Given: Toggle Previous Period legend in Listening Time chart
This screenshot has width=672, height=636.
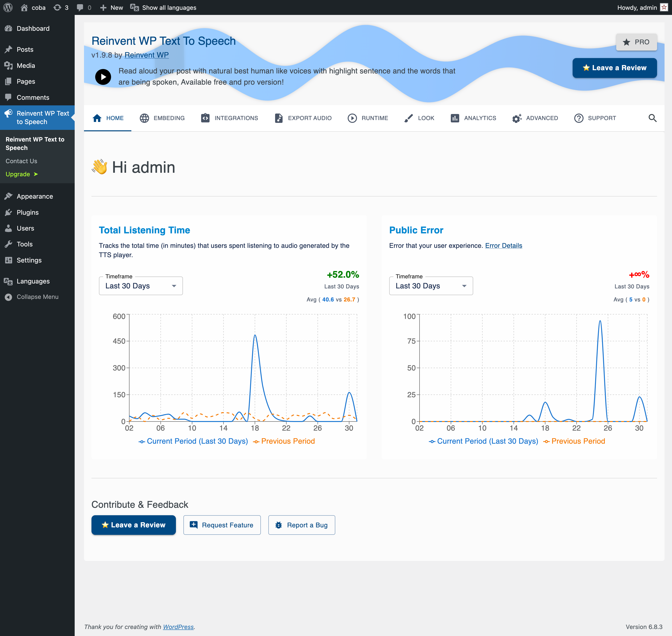Looking at the screenshot, I should [x=284, y=441].
